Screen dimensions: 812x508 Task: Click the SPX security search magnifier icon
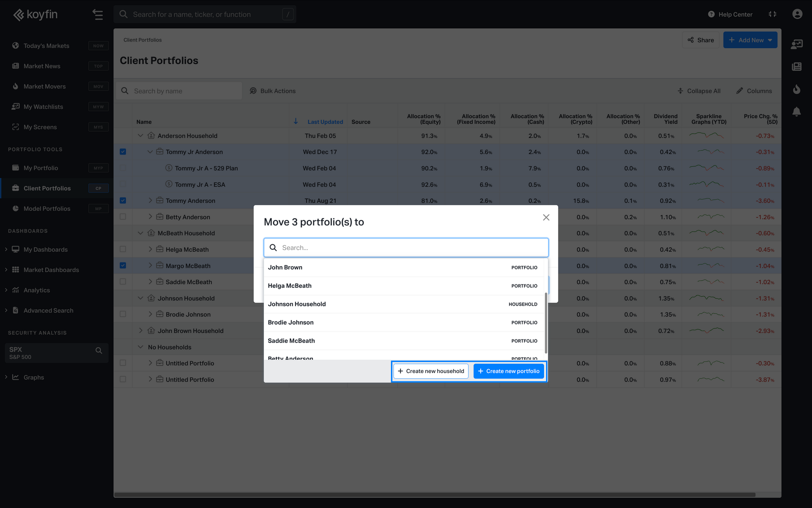[99, 351]
